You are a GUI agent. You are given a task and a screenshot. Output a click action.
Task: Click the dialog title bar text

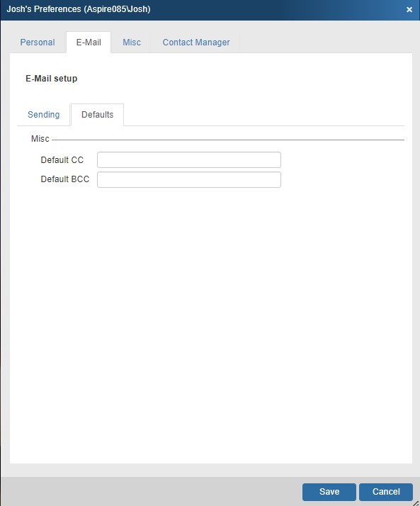(79, 9)
